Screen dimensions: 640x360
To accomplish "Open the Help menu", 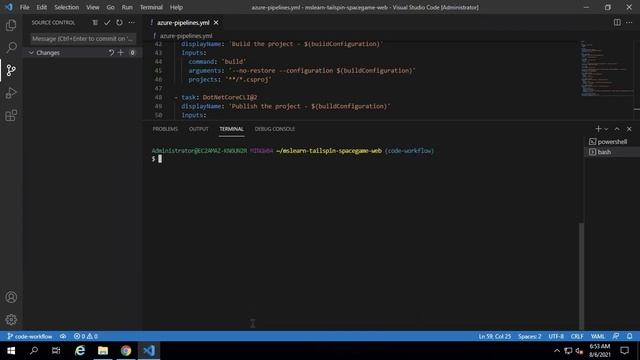I will [176, 7].
